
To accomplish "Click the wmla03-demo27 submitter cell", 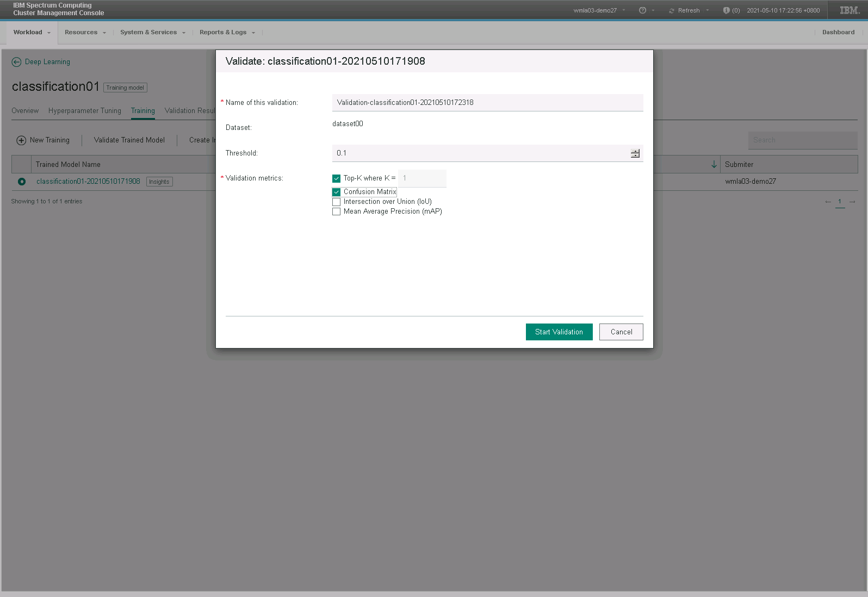I will (751, 182).
